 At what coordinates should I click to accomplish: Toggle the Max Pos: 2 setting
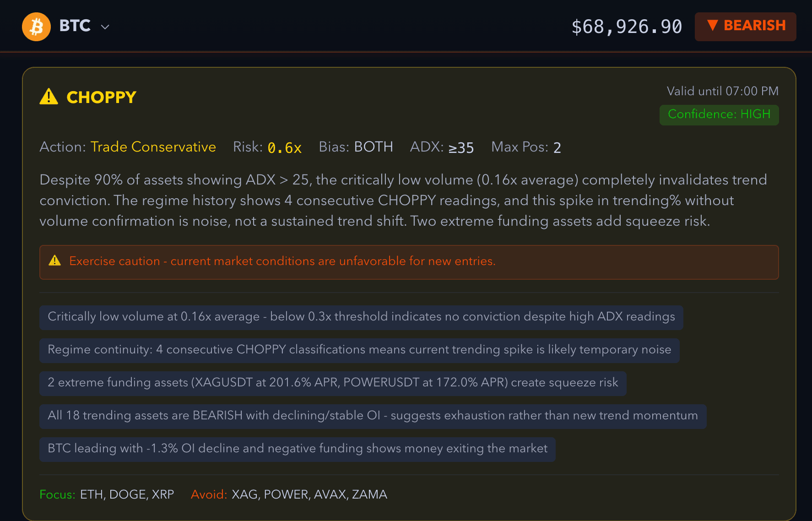[525, 147]
